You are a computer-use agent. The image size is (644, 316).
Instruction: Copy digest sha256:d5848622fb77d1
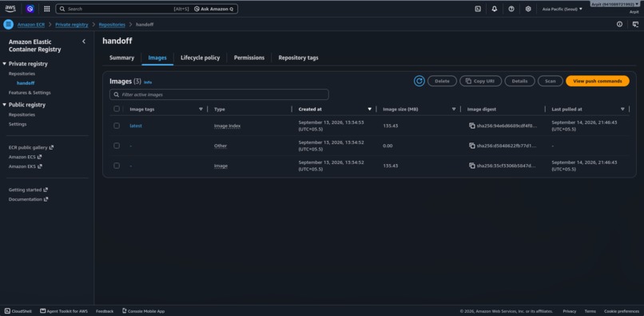click(x=472, y=146)
